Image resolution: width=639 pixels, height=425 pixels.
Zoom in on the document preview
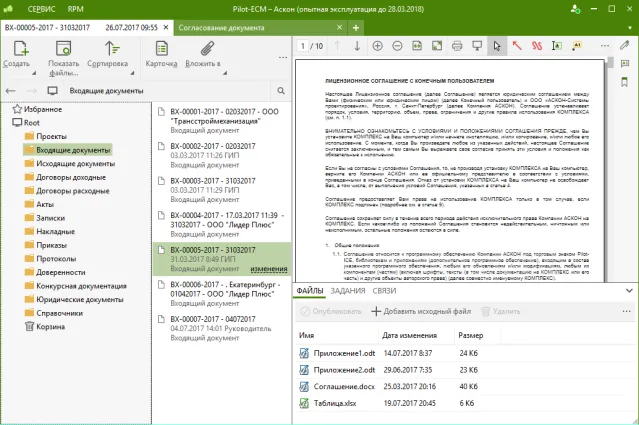pos(379,46)
